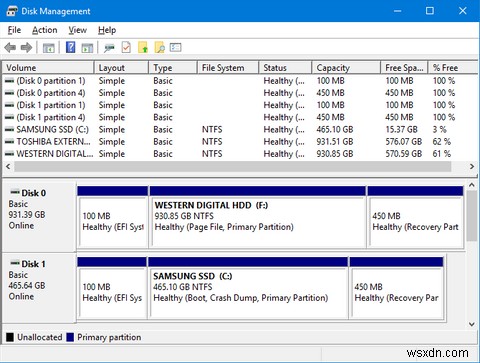Sort by the Type column header
Viewport: 480px width, 363px height.
173,68
